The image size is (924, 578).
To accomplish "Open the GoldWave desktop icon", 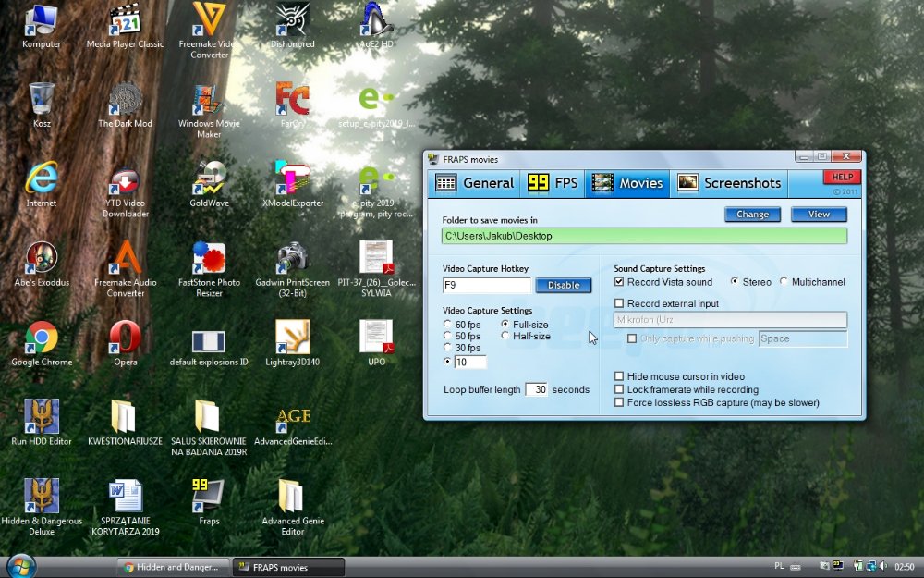I will pyautogui.click(x=209, y=179).
